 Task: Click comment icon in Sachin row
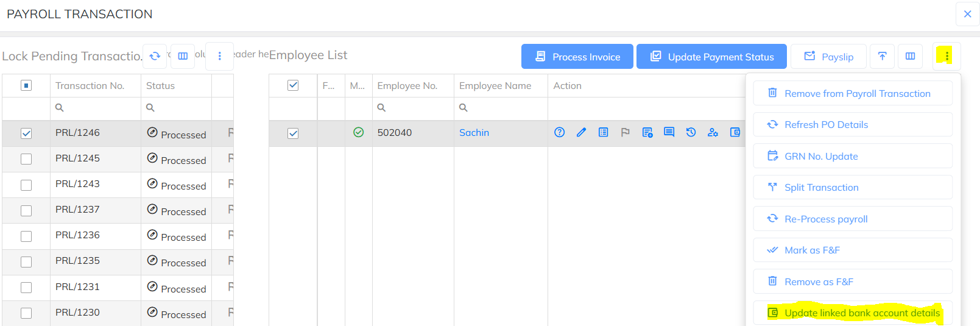(x=669, y=132)
